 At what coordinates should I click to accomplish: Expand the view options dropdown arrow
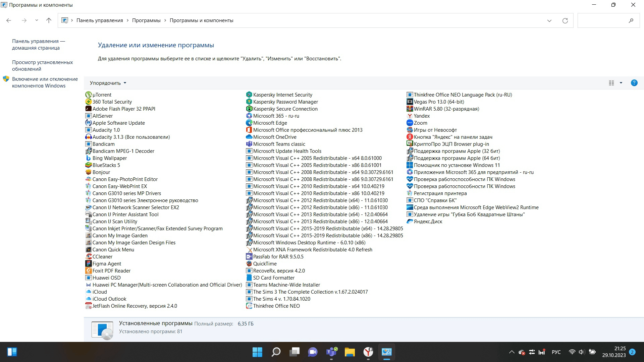[621, 83]
